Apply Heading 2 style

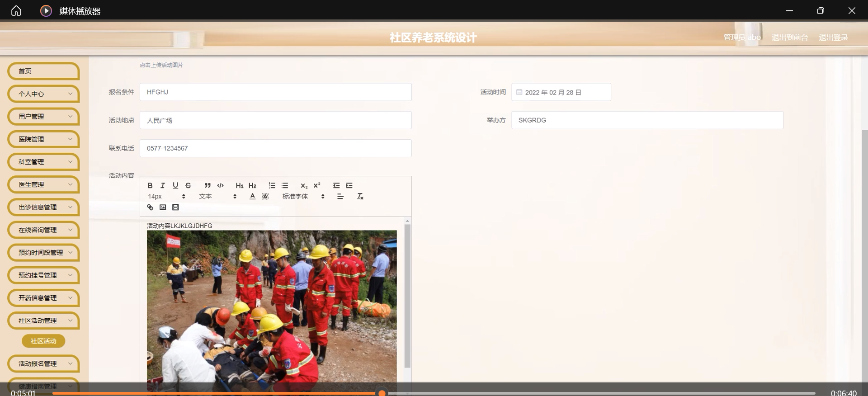(x=252, y=185)
